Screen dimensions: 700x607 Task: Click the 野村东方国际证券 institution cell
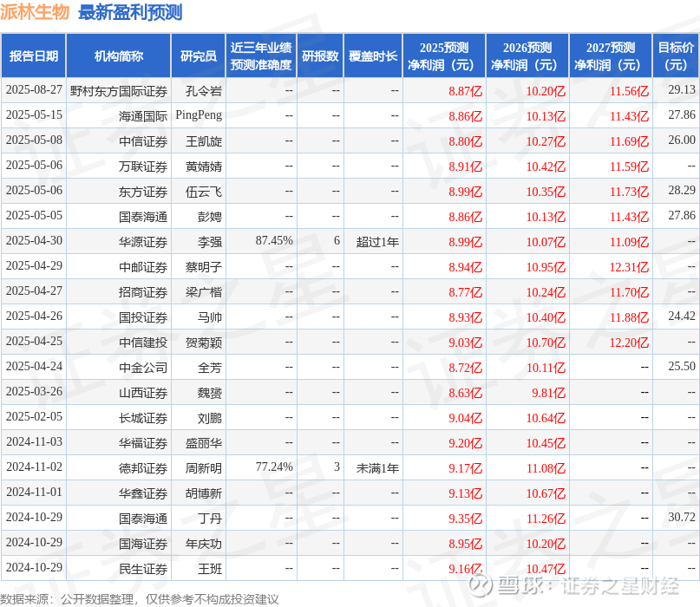[x=119, y=91]
